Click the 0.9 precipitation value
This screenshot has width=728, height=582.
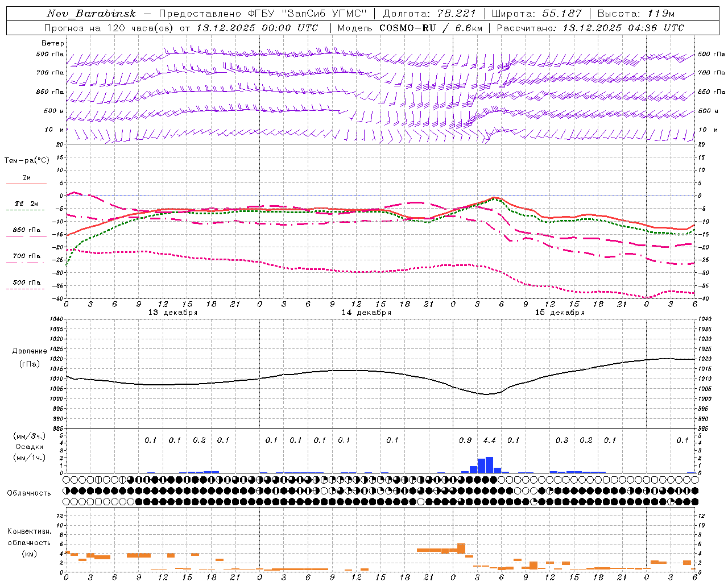465,440
